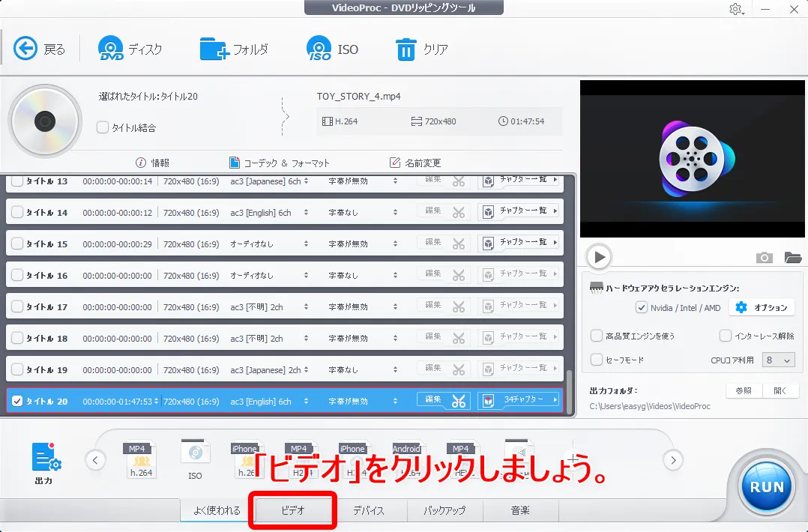
Task: Enable 高品質エンジンを使う checkbox
Action: point(596,336)
